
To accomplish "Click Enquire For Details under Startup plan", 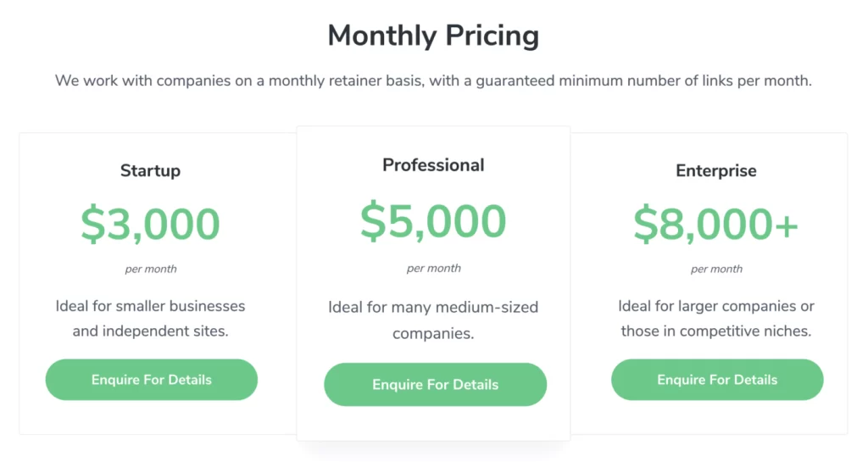I will (151, 380).
